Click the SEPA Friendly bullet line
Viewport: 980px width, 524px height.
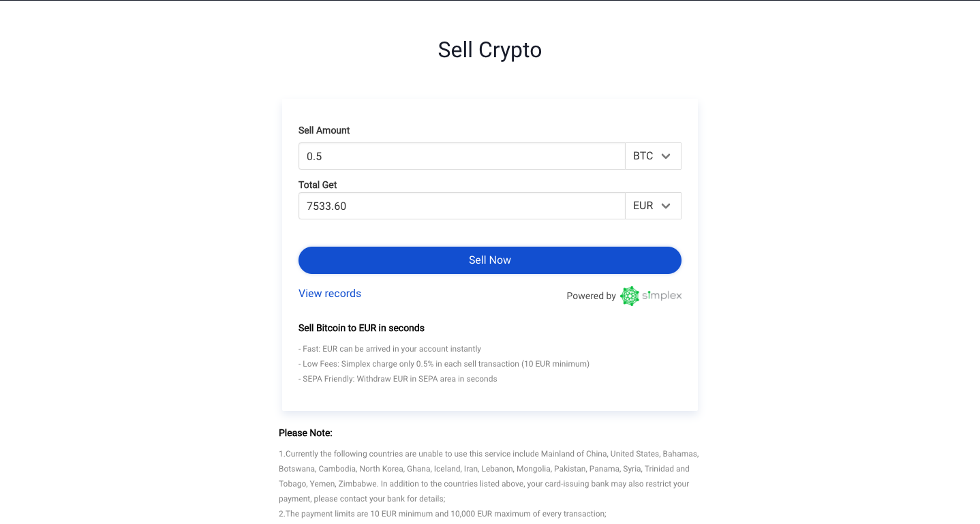tap(398, 379)
